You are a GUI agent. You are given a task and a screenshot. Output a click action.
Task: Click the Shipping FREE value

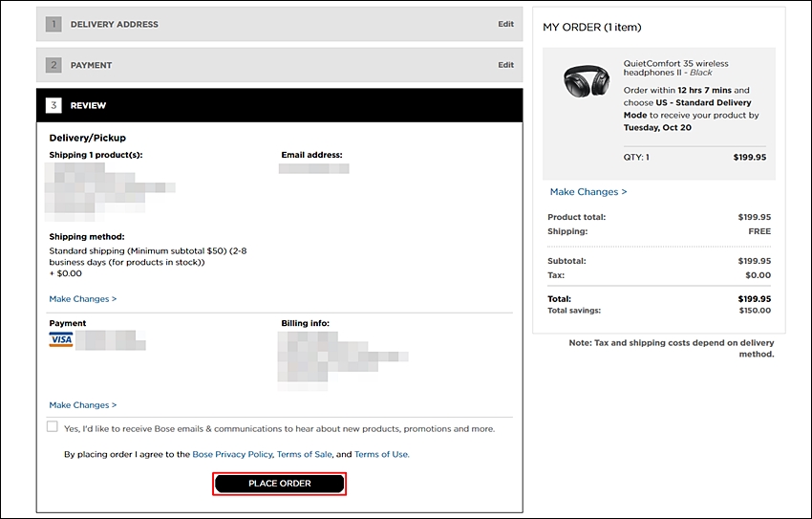759,231
